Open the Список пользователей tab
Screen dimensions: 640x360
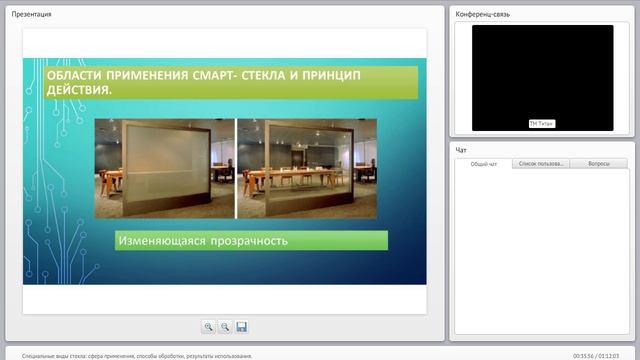point(541,164)
